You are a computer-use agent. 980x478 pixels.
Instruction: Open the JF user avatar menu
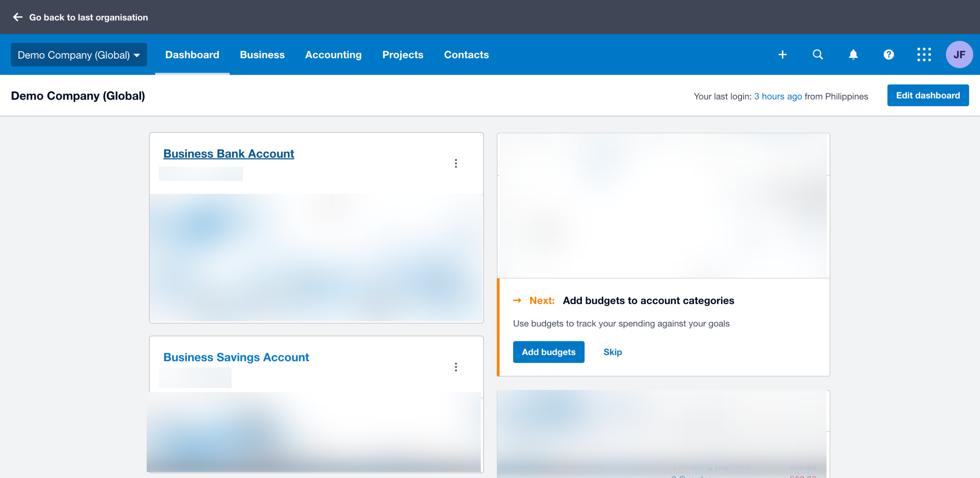[959, 54]
